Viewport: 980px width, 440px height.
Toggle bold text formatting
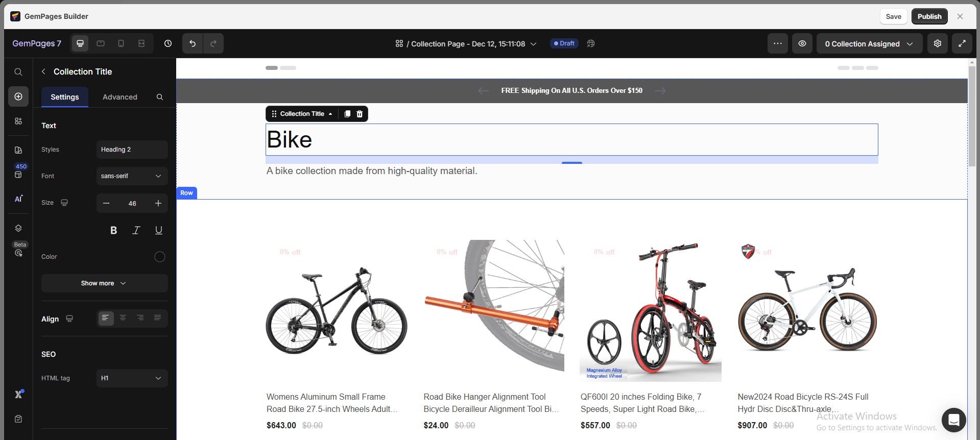point(113,230)
